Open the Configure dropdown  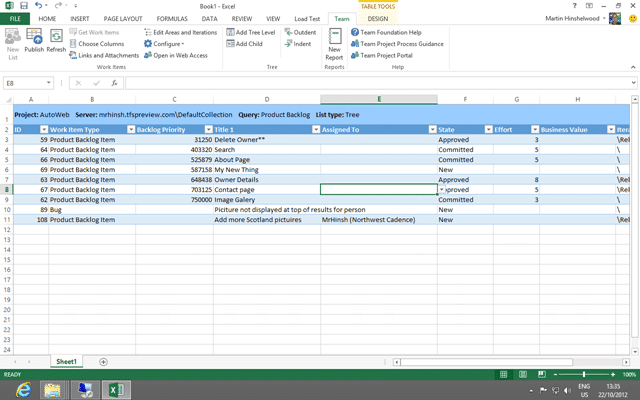(x=164, y=44)
